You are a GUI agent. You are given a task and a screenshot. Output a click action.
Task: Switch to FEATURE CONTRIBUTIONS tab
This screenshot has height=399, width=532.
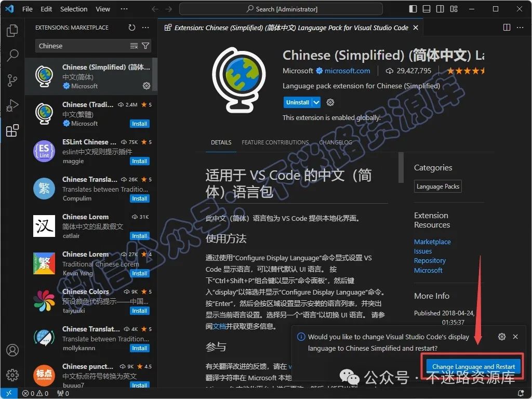pos(275,142)
